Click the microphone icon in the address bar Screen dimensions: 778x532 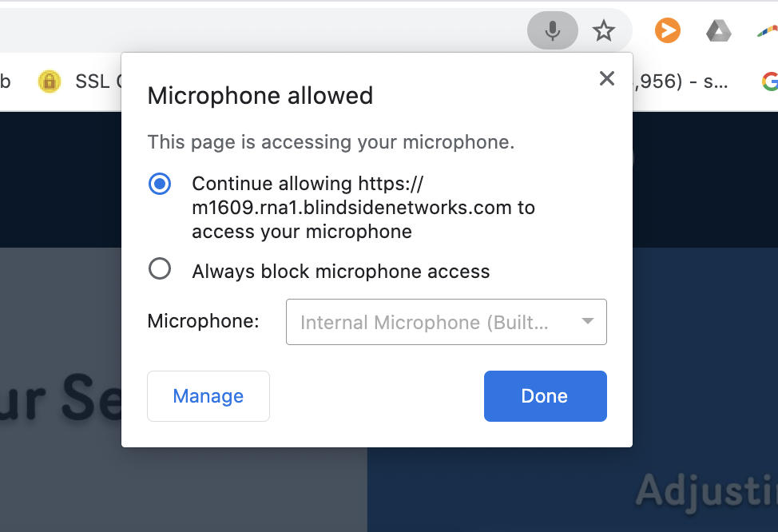coord(552,32)
